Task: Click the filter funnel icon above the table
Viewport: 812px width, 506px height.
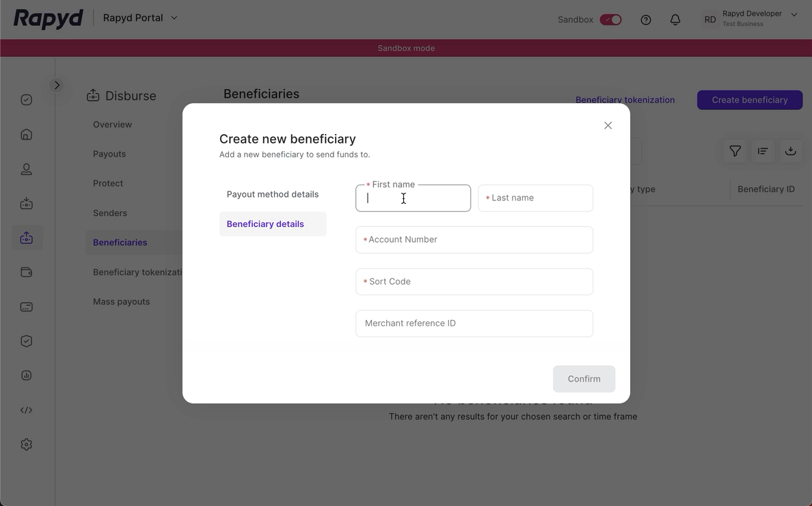Action: (x=735, y=151)
